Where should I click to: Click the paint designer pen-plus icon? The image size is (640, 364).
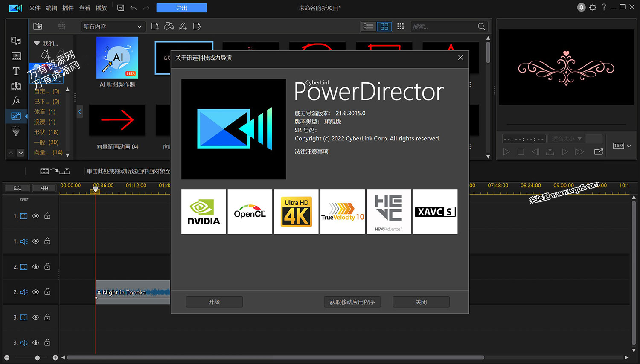pos(183,26)
